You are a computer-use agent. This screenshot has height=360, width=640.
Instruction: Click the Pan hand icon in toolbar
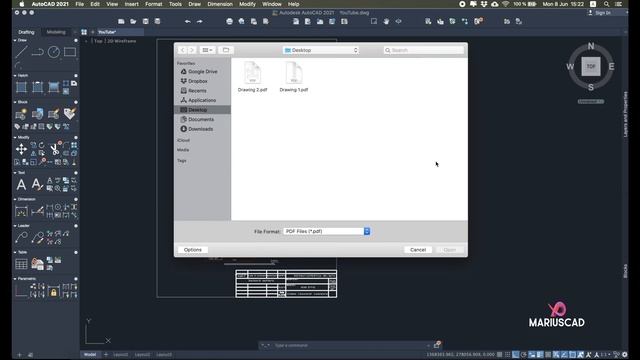(x=386, y=21)
